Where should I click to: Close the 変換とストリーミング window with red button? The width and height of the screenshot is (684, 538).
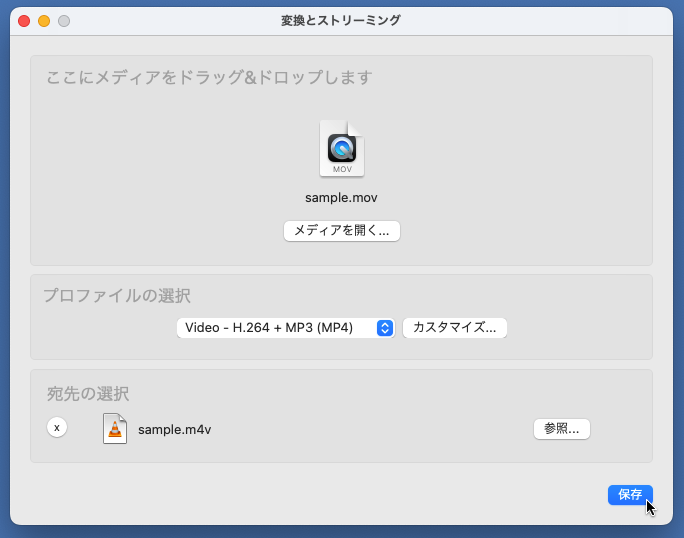[x=24, y=21]
